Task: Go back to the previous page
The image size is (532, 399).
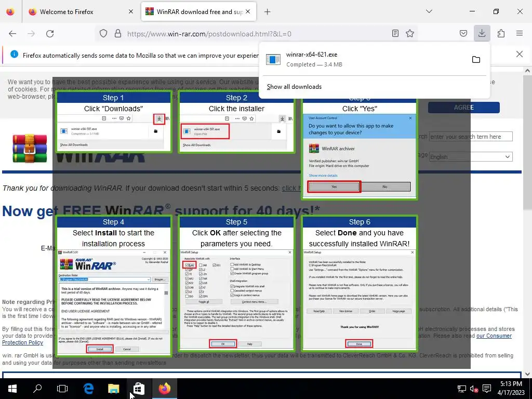Action: coord(12,34)
